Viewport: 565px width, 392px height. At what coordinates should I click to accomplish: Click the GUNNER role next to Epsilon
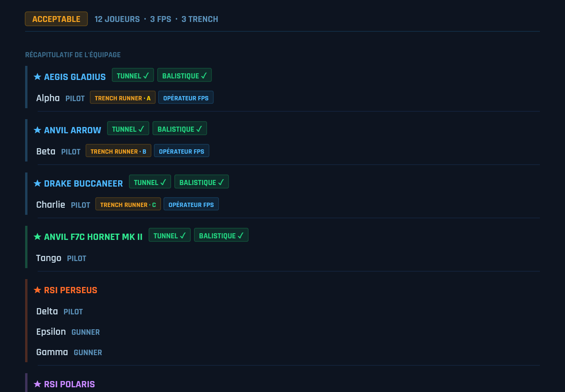pyautogui.click(x=86, y=332)
